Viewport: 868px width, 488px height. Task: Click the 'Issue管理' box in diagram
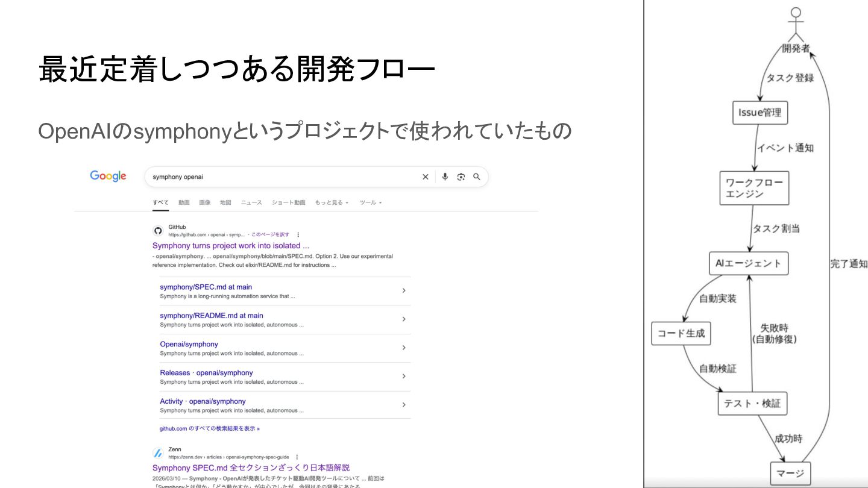pos(760,113)
